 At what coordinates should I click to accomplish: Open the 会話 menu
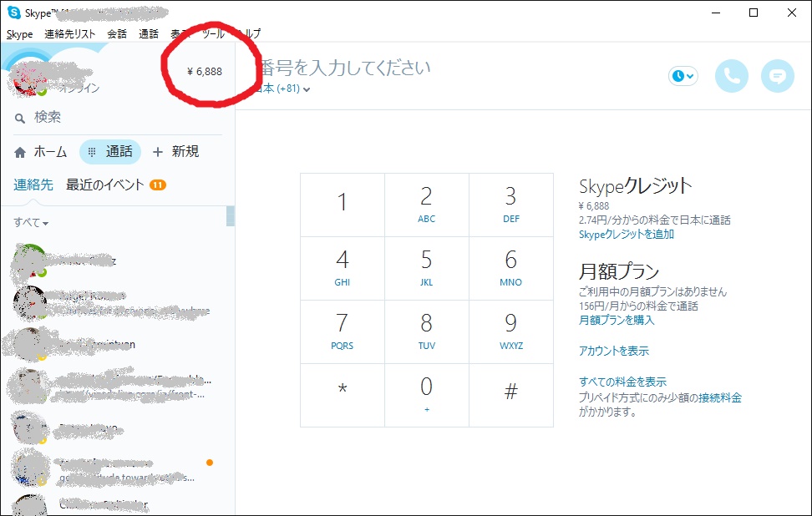[117, 34]
